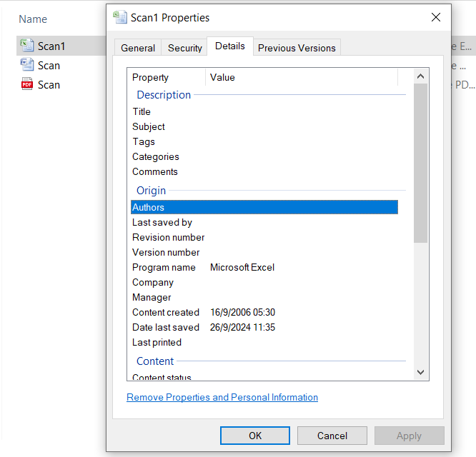Image resolution: width=476 pixels, height=457 pixels.
Task: Select the PDF file icon for Scan
Action: (x=26, y=84)
